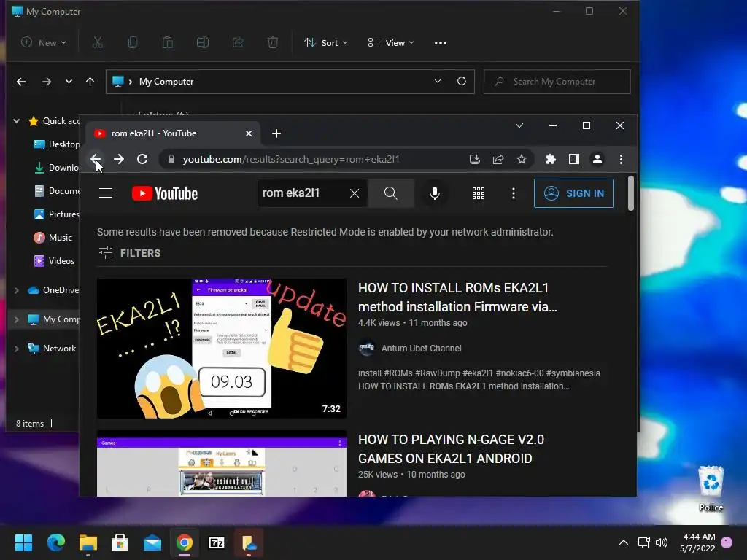Click the YouTube logo
The height and width of the screenshot is (560, 747).
(x=165, y=193)
